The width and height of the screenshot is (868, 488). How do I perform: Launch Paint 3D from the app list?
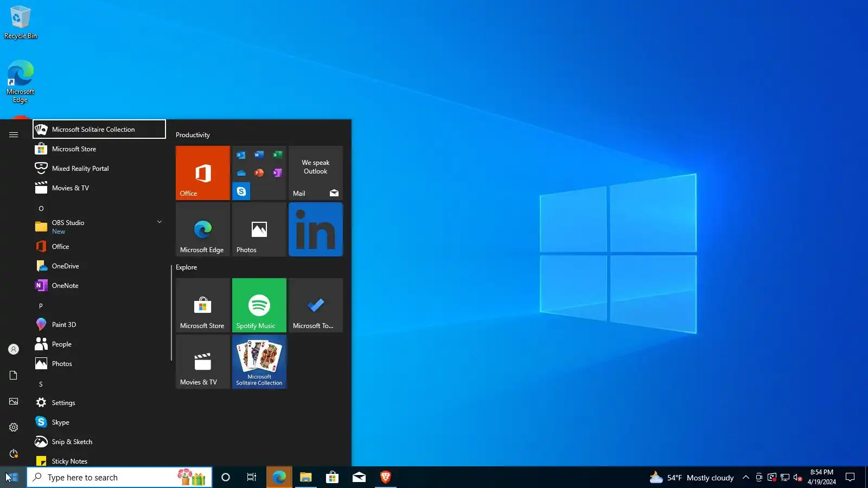click(99, 324)
